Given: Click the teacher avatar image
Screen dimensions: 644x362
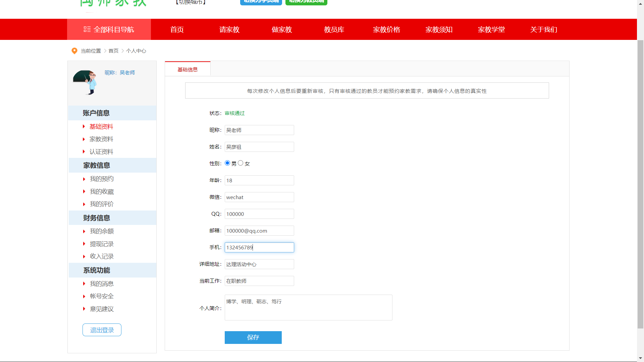Looking at the screenshot, I should coord(85,82).
